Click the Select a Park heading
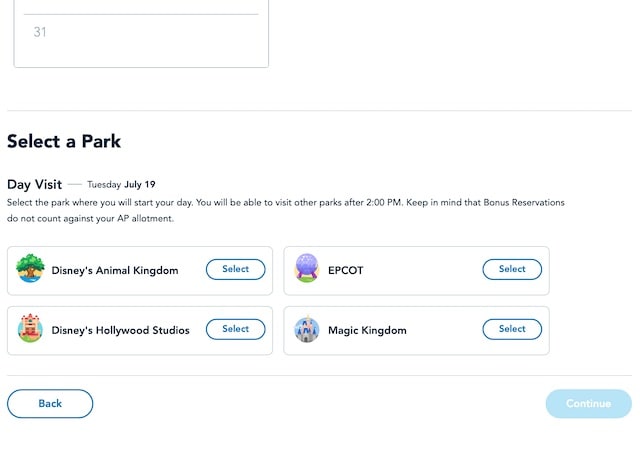640x459 pixels. (64, 141)
